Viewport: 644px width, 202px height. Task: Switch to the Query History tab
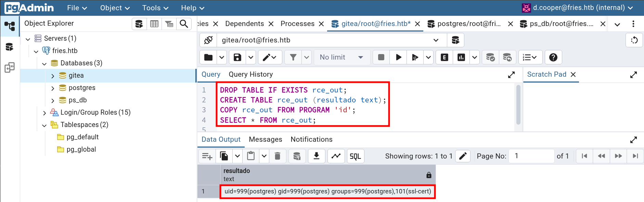pyautogui.click(x=251, y=74)
